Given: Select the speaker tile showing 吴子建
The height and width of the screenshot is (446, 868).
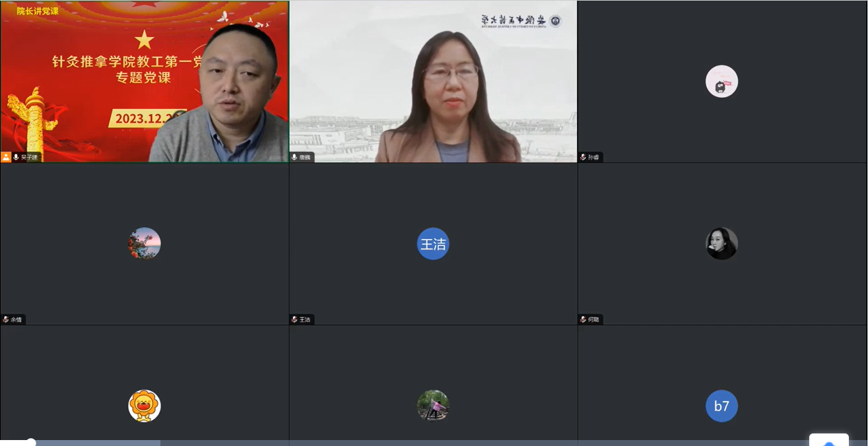Looking at the screenshot, I should pos(145,81).
